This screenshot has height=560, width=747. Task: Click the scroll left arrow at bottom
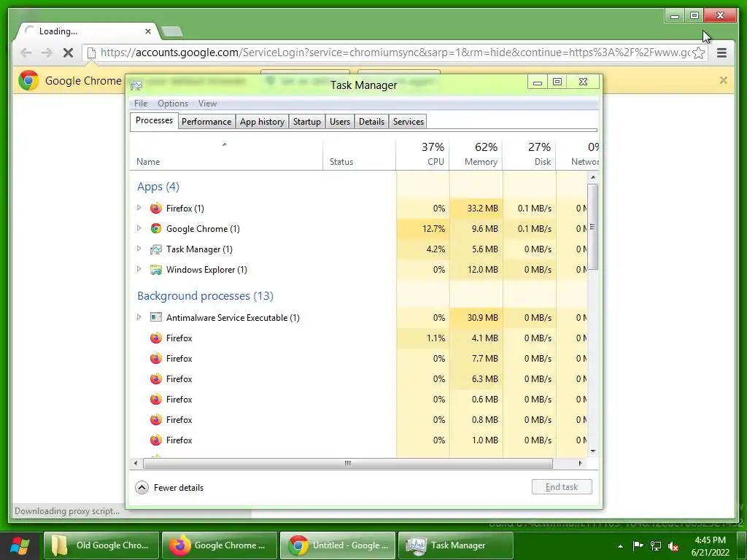[x=136, y=463]
